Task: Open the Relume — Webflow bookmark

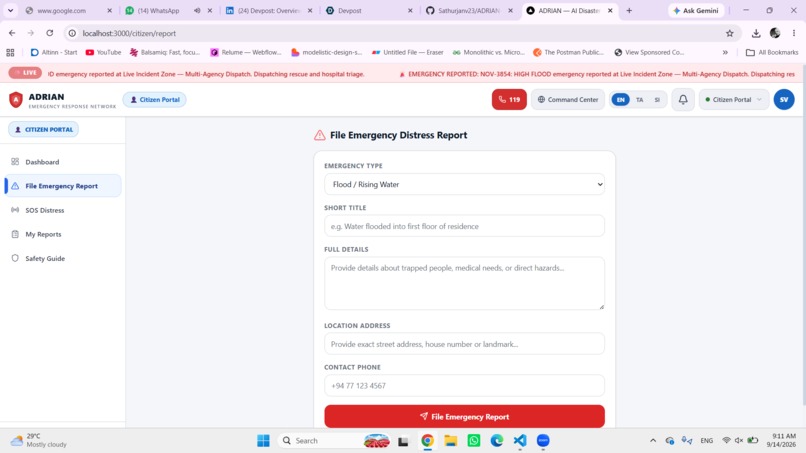Action: point(246,52)
